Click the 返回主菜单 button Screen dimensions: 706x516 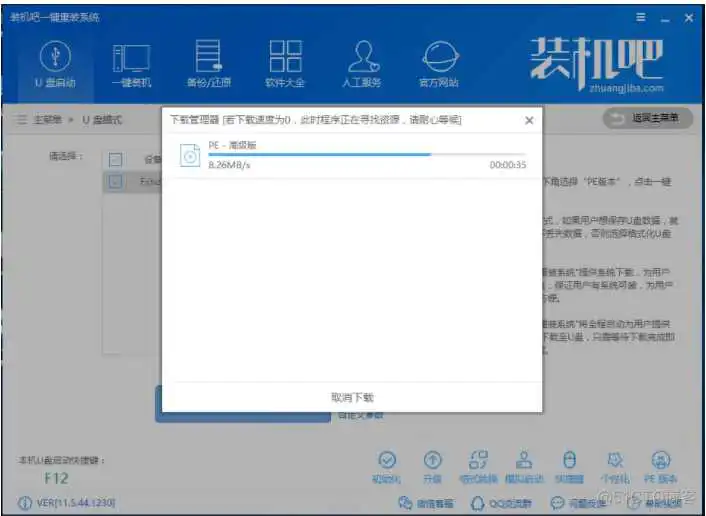click(647, 118)
